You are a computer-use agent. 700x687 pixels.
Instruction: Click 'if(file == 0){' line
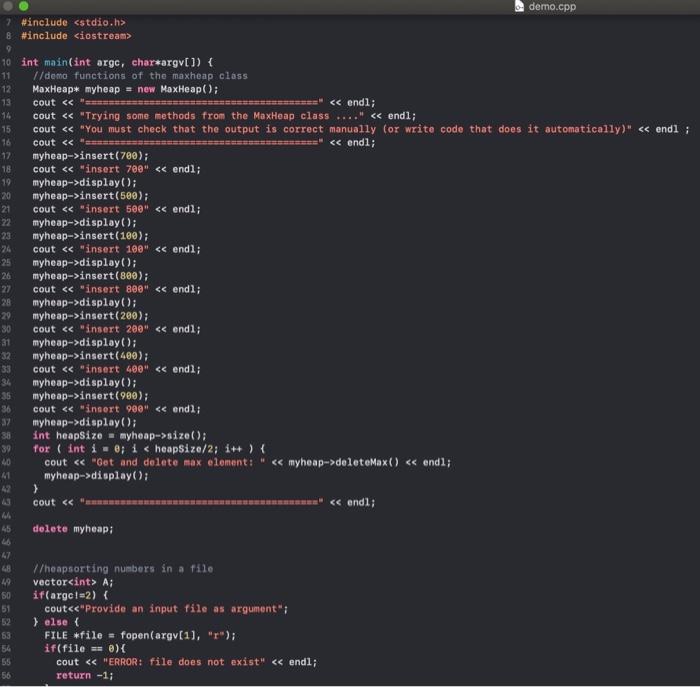click(85, 649)
